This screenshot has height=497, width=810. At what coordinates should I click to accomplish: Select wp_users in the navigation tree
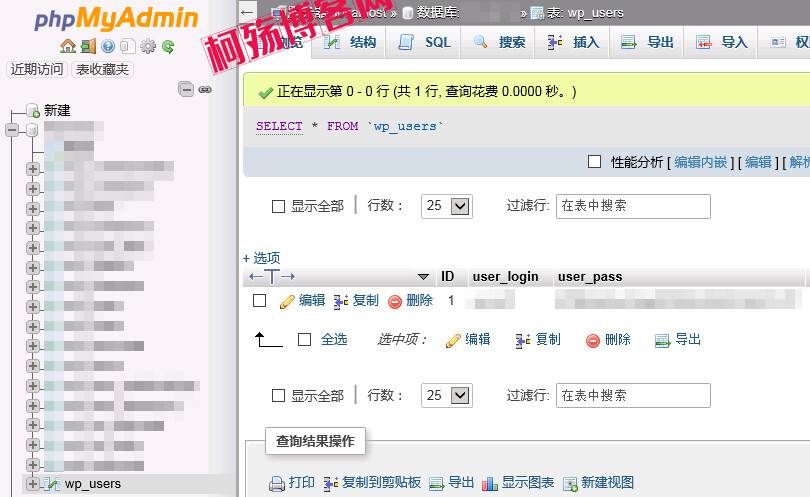tap(93, 484)
